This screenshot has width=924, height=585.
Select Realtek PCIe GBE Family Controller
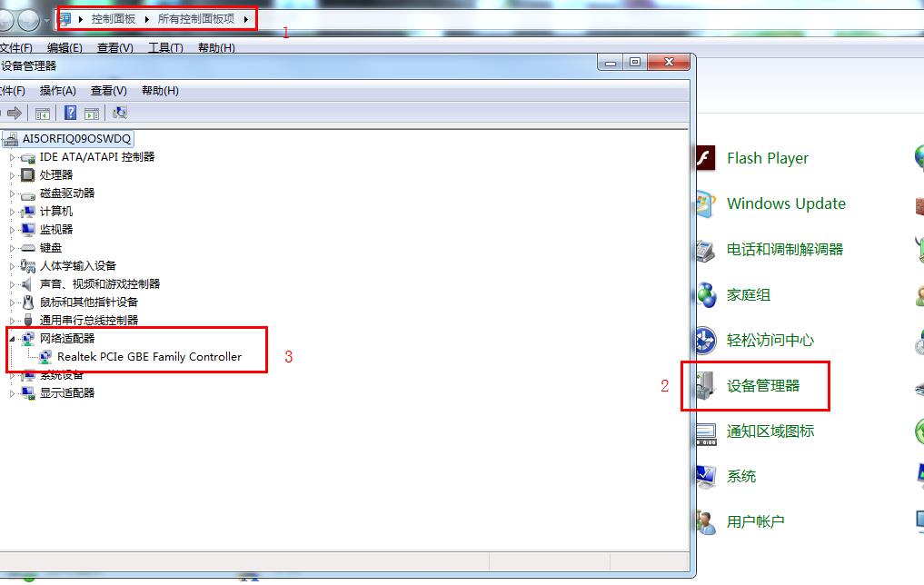click(149, 357)
